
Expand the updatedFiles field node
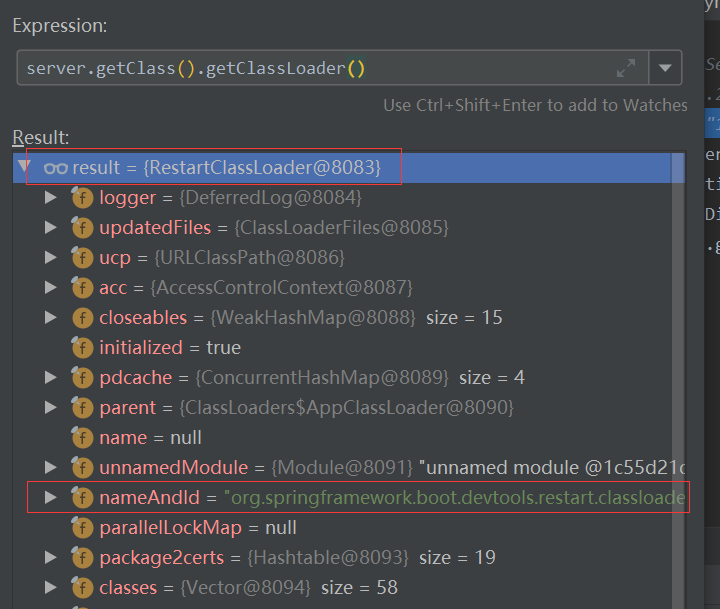coord(51,228)
